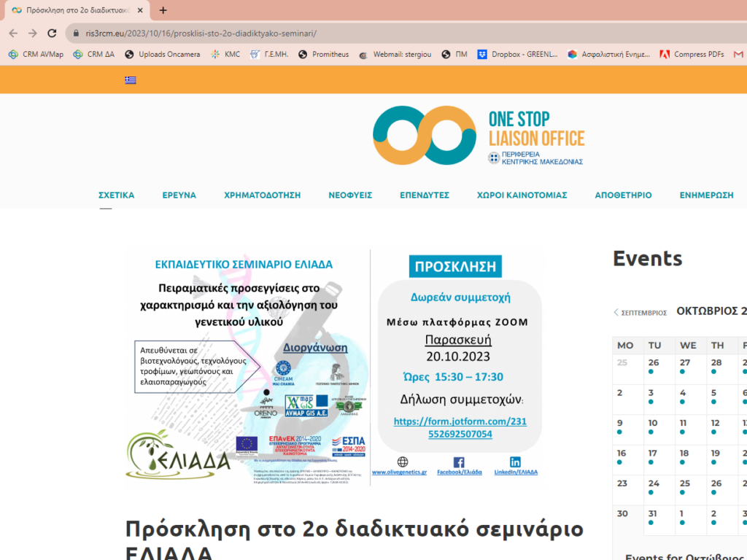This screenshot has width=747, height=560.
Task: Open the CRM AVMap bookmark
Action: click(x=36, y=54)
